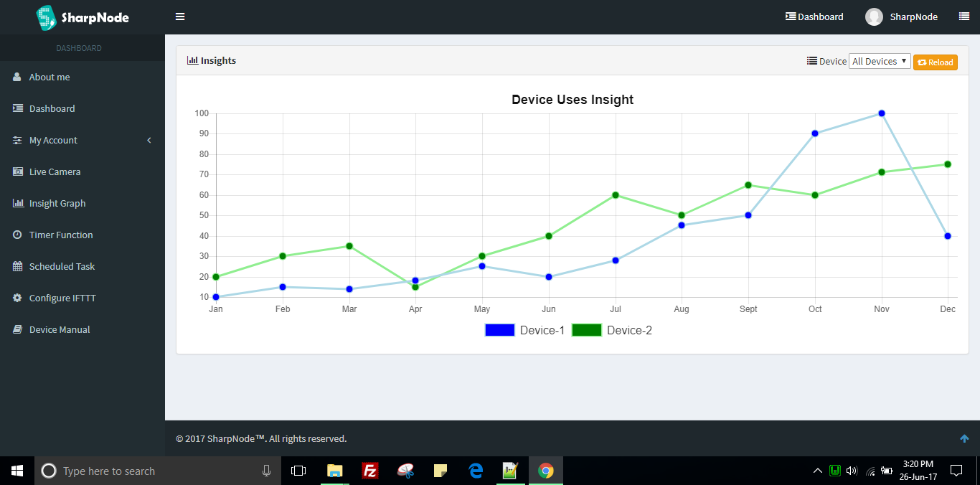Click the Configure IFTTT gear icon
The image size is (980, 485).
coord(17,298)
